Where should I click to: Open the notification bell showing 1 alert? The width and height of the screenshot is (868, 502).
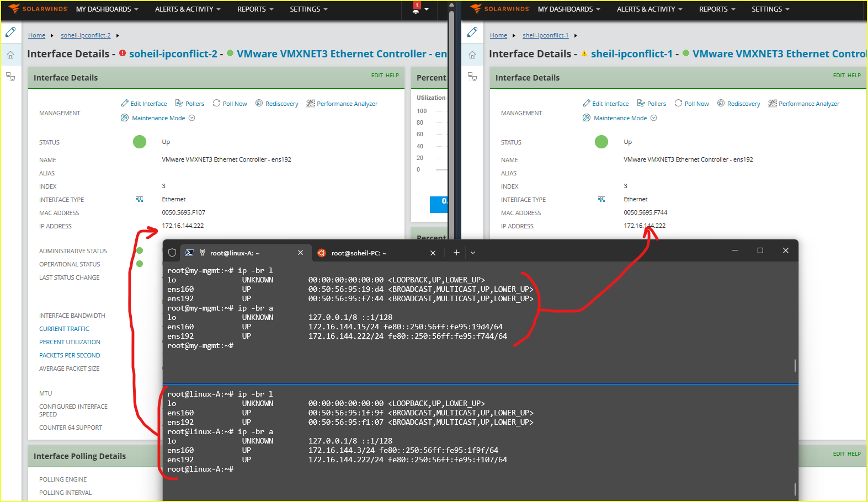(x=416, y=9)
